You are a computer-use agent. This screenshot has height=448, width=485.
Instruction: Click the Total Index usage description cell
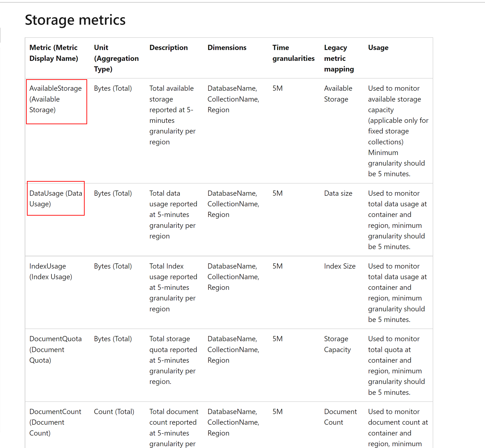(x=173, y=287)
